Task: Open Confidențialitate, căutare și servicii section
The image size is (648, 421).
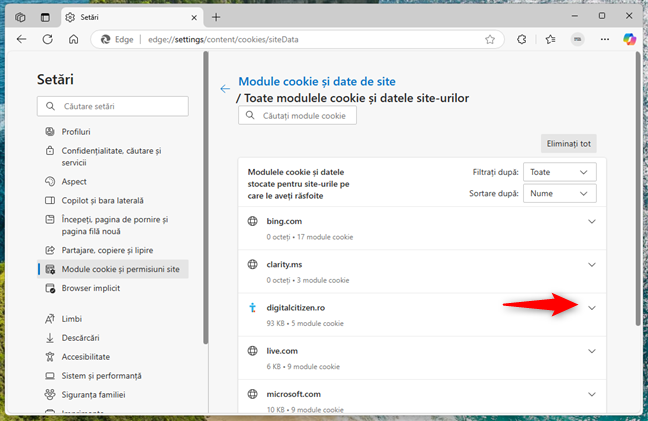Action: pyautogui.click(x=111, y=157)
